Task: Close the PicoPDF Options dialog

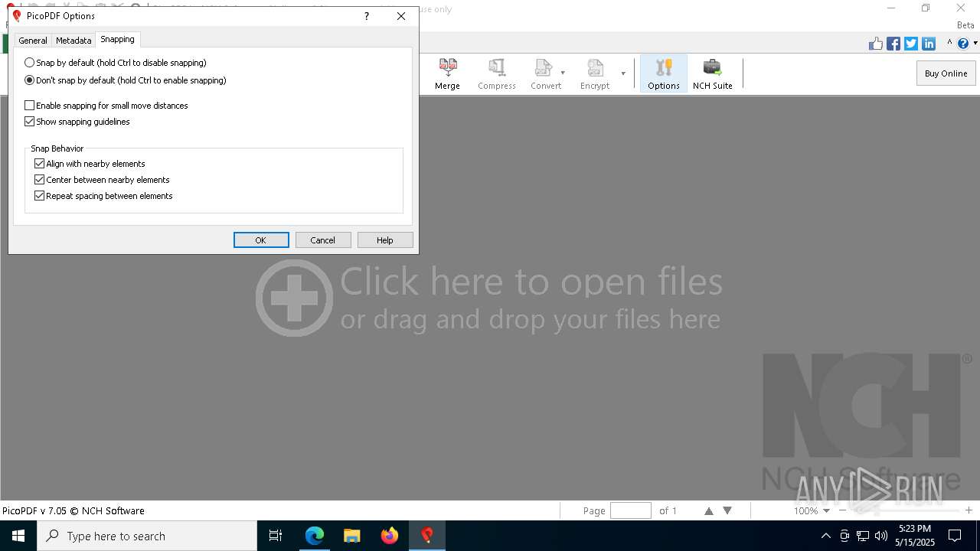Action: pyautogui.click(x=401, y=16)
